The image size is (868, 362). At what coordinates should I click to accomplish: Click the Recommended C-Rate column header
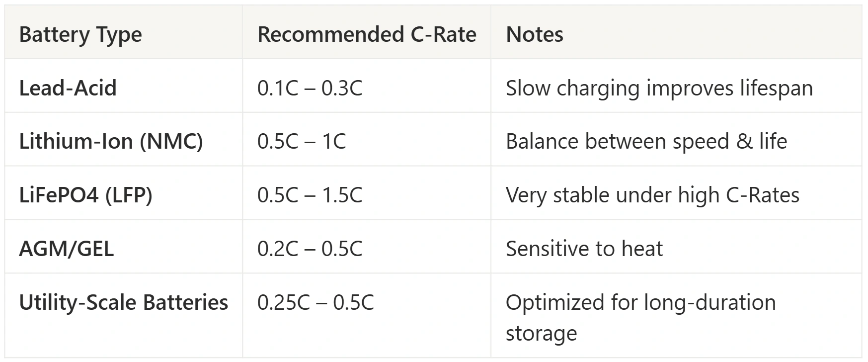pos(367,35)
